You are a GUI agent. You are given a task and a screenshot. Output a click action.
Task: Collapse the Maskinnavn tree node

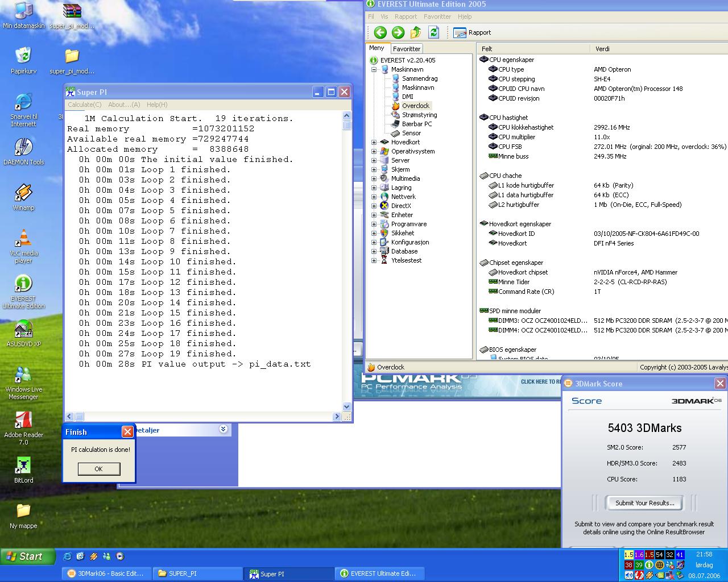coord(374,69)
